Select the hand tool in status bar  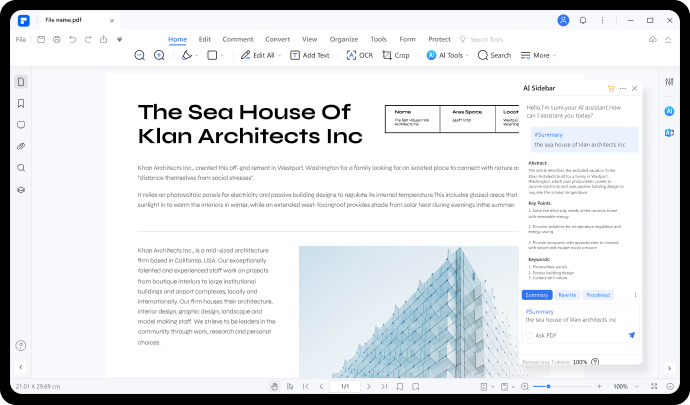[275, 387]
